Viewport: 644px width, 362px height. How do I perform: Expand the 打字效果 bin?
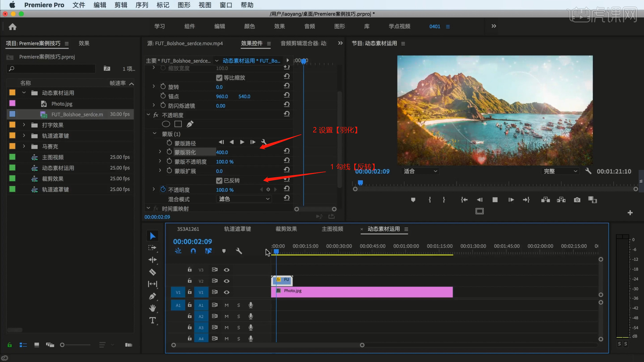tap(24, 125)
